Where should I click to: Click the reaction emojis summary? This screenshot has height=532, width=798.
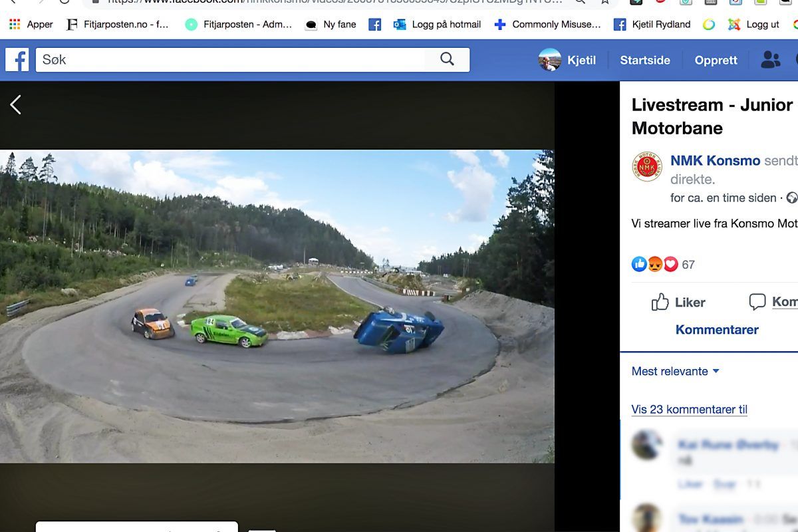tap(655, 264)
